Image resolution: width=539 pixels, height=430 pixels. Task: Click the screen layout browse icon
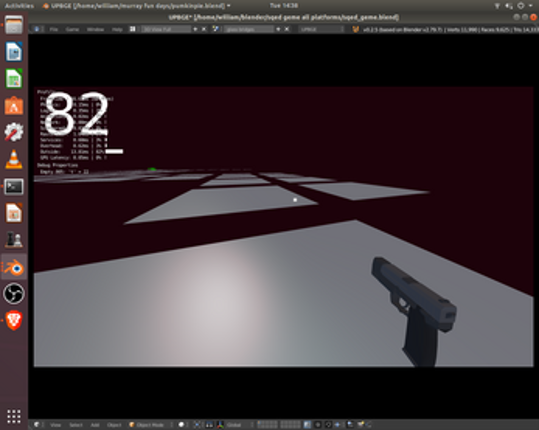coord(133,29)
